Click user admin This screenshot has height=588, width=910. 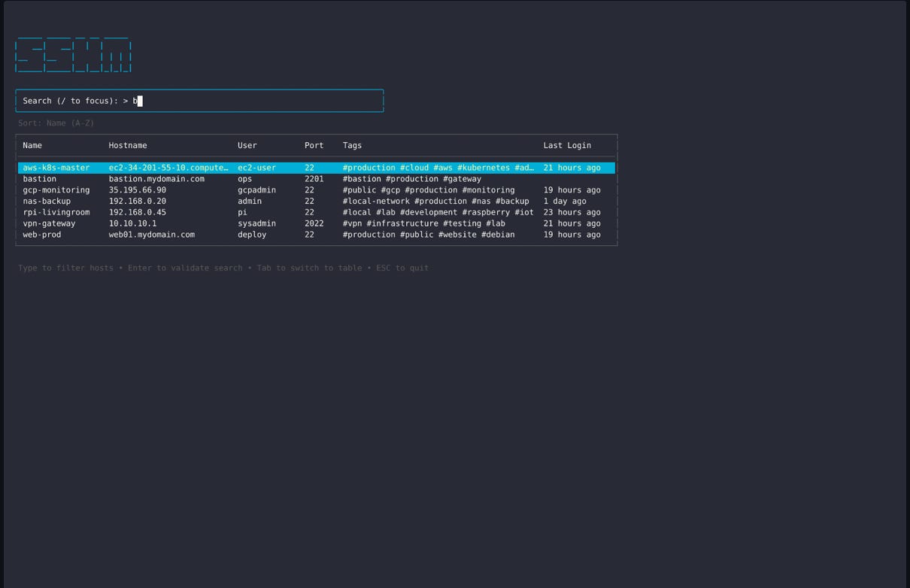coord(250,202)
